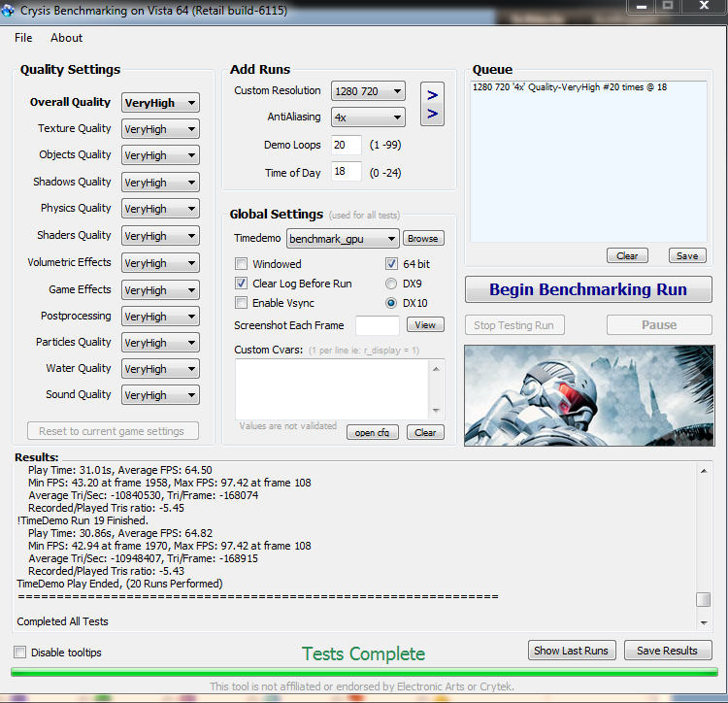Click the Time of Day input field
Viewport: 728px width, 703px height.
(x=347, y=171)
